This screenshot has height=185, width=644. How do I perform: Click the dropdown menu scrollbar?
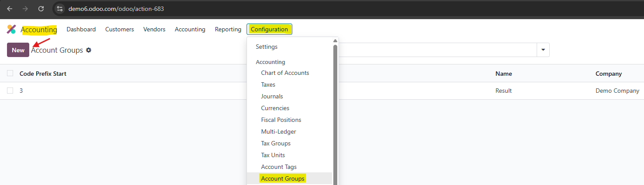(336, 113)
